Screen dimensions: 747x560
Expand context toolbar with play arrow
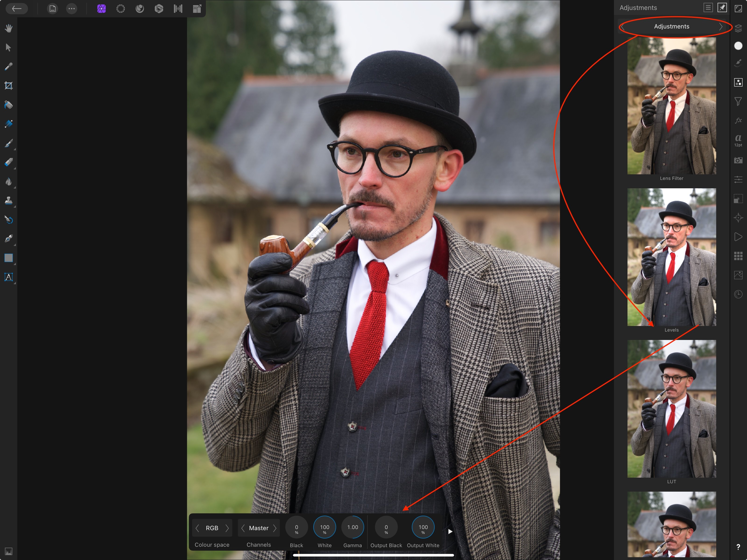point(450,532)
